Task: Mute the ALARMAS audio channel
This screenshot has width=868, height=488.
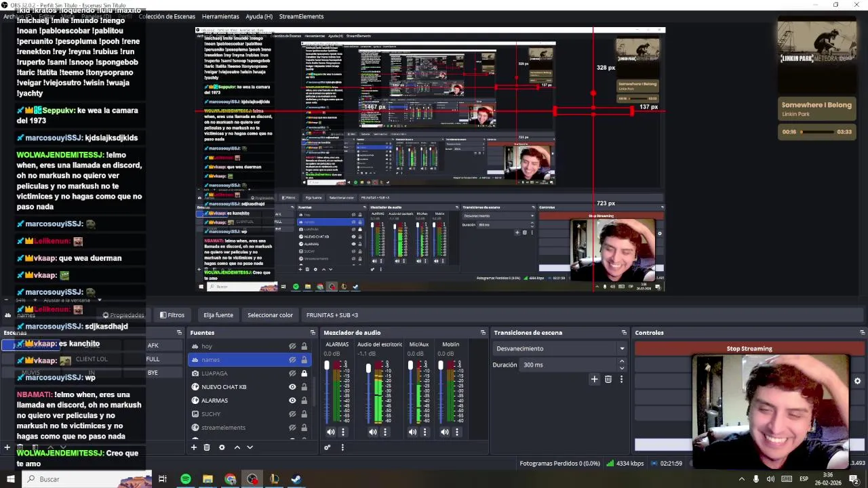Action: tap(330, 432)
